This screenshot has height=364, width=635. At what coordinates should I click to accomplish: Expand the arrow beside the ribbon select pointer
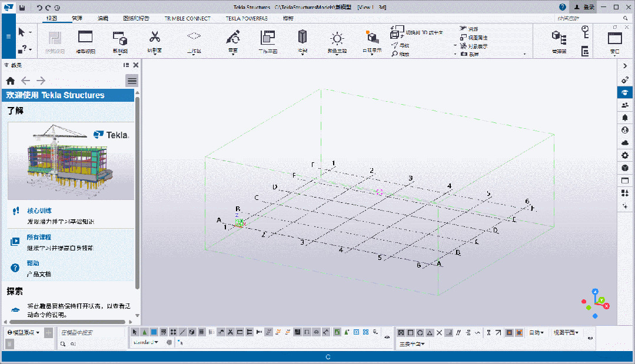[31, 32]
